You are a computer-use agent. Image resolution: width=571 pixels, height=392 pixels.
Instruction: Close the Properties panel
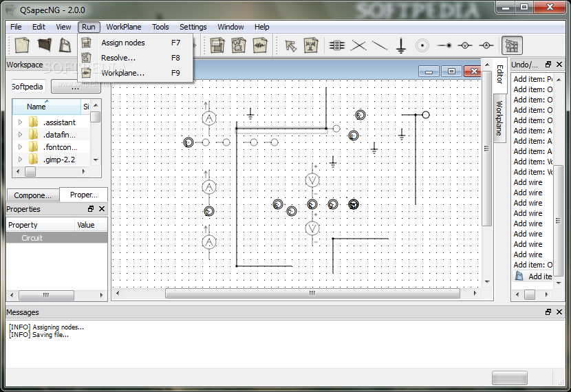(x=102, y=209)
